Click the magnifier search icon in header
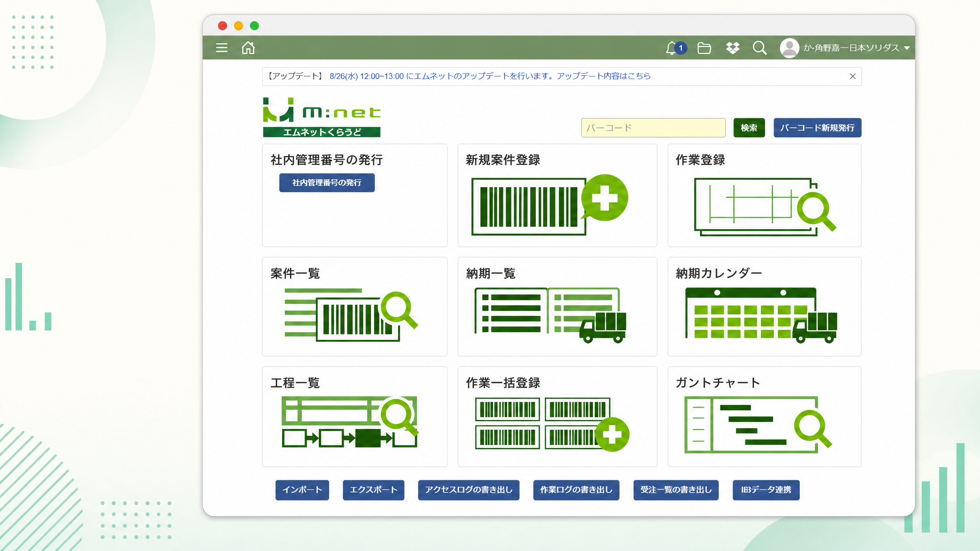 (x=759, y=48)
